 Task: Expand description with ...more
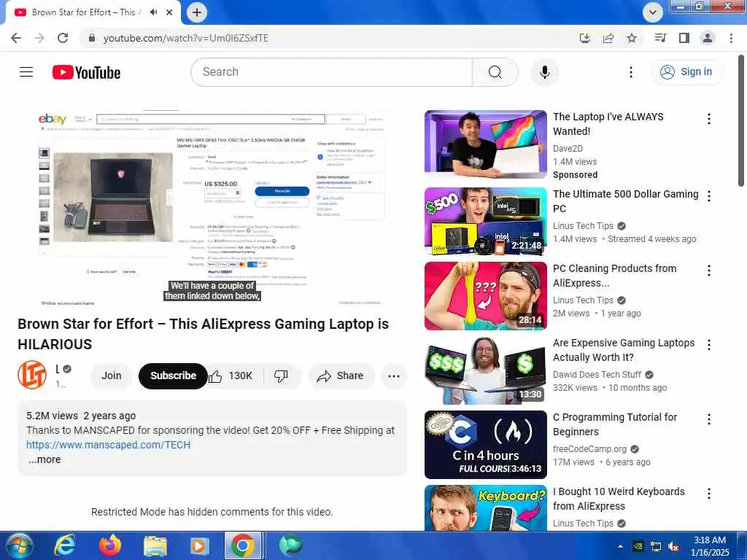pos(44,459)
